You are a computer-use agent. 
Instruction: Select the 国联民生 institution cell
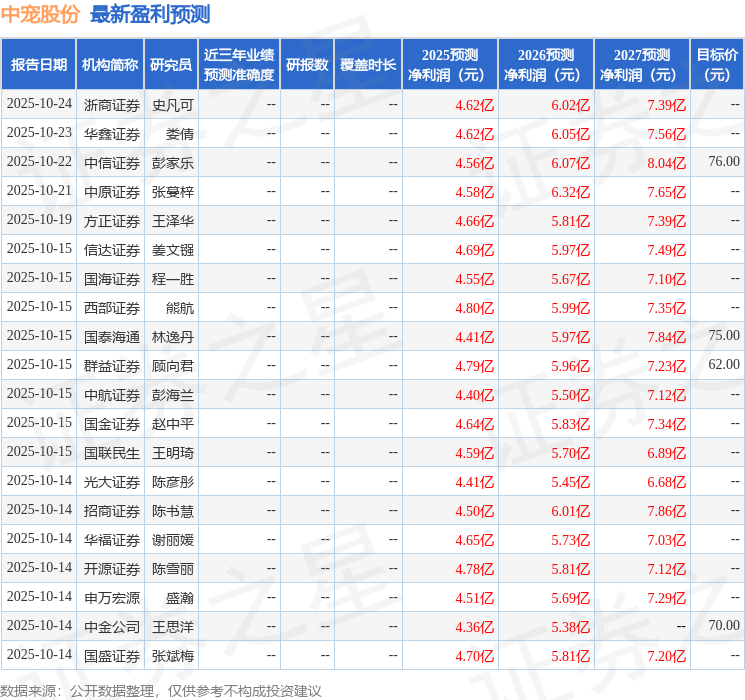point(112,453)
